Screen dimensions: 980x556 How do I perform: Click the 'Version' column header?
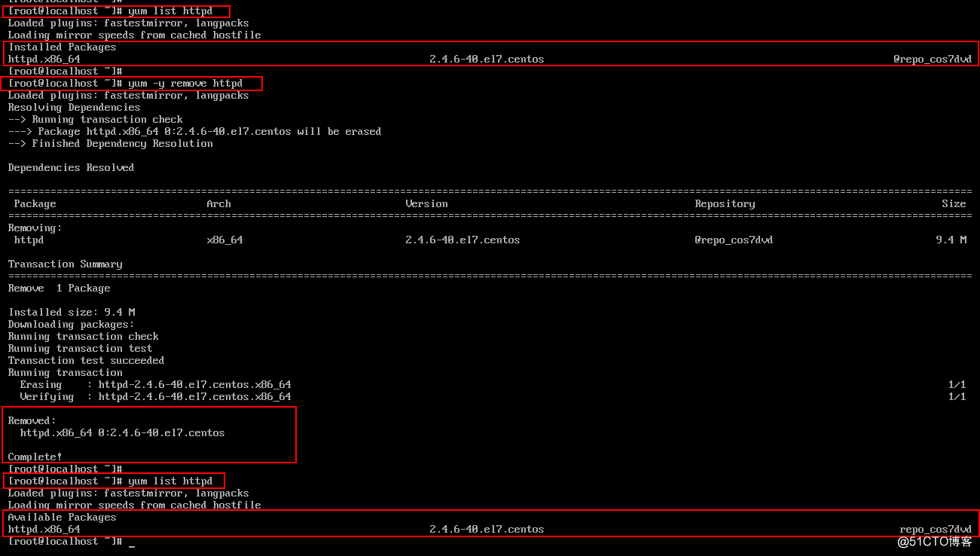426,203
